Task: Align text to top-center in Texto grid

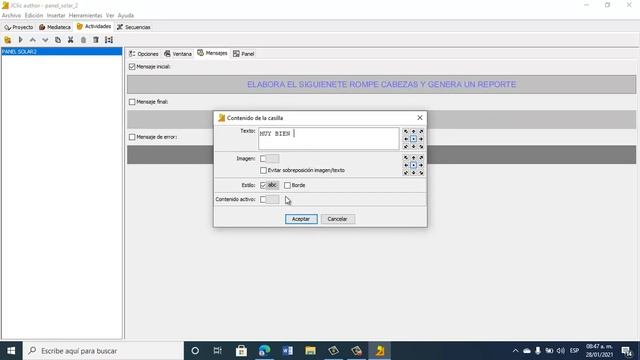Action: (413, 131)
